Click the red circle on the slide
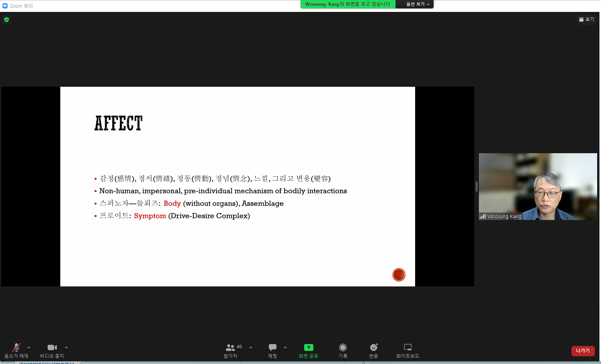This screenshot has width=601, height=364. pyautogui.click(x=399, y=275)
